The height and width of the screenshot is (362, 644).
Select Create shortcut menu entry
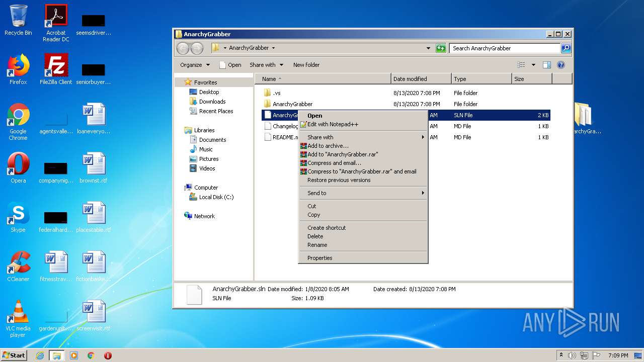click(x=363, y=228)
